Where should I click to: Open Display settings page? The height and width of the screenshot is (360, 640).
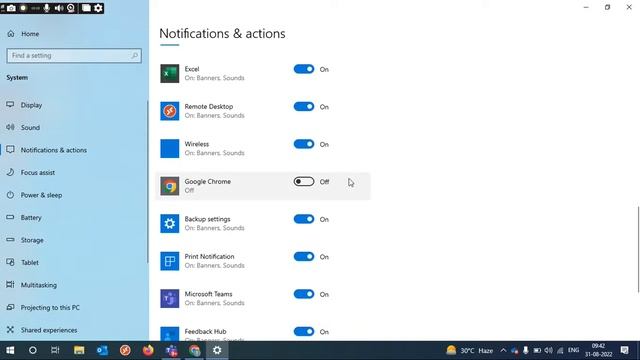[73, 105]
